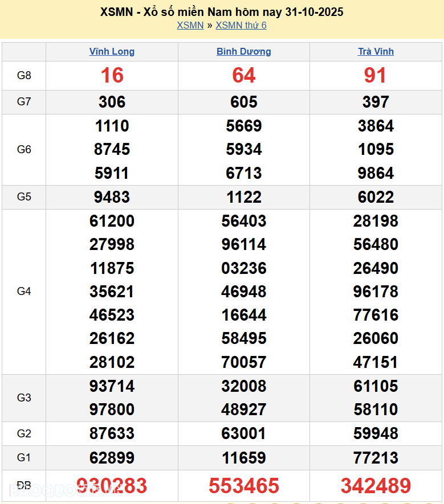Image resolution: width=444 pixels, height=504 pixels.
Task: Click the page title XSMN 31-10-2025
Action: (222, 11)
